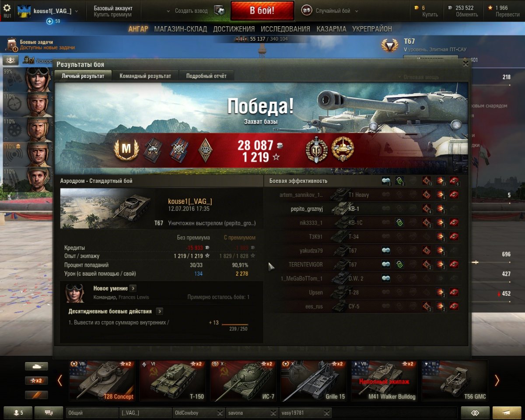Screen dimensions: 525x420
Task: Click the red В бой! battle button
Action: pos(262,11)
